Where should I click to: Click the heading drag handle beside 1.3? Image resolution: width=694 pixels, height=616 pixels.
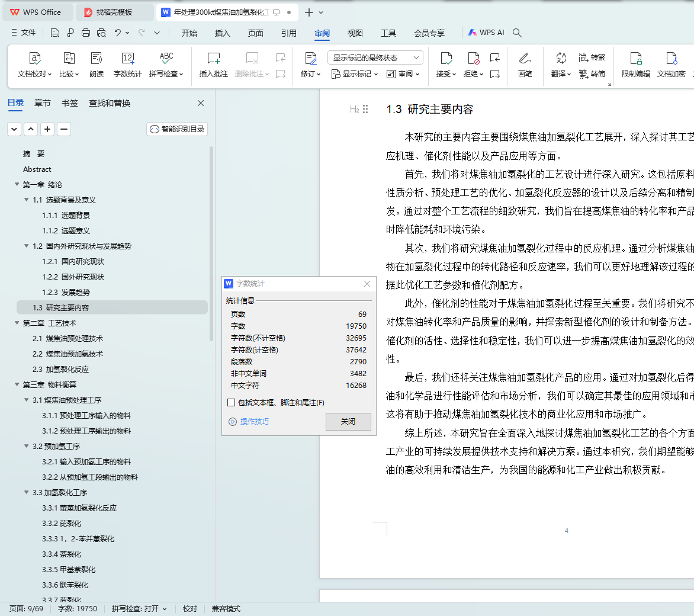pos(365,109)
